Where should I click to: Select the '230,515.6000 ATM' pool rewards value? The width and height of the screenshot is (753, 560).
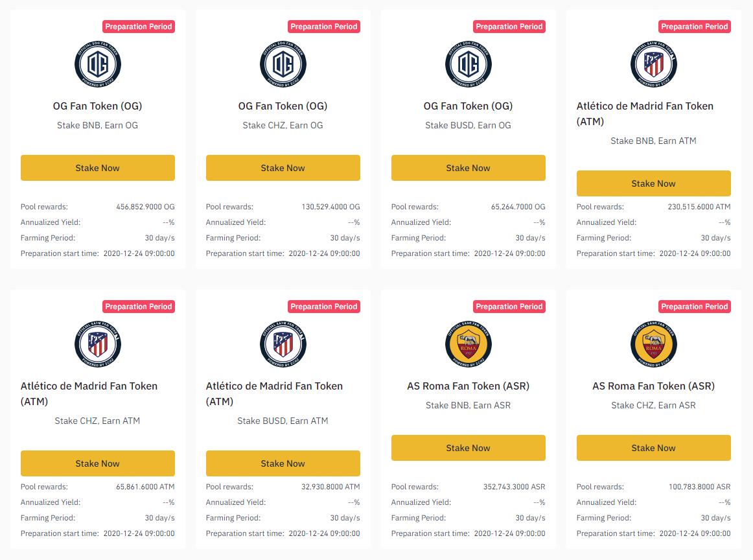[x=699, y=207]
